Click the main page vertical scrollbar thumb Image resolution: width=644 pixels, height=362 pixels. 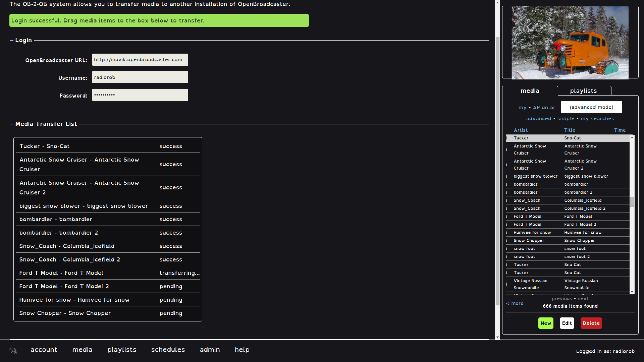pos(497,171)
